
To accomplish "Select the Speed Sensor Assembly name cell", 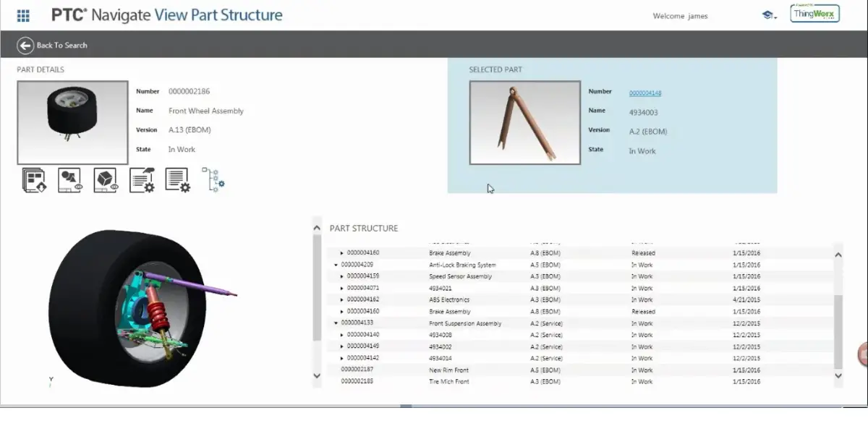I will [460, 276].
